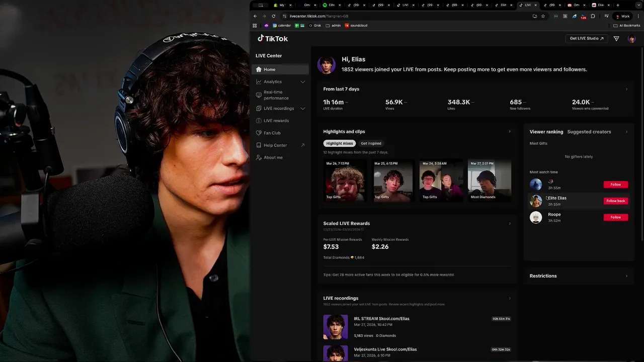Screen dimensions: 644x362
Task: Click the site info icon in address bar
Action: [x=284, y=16]
